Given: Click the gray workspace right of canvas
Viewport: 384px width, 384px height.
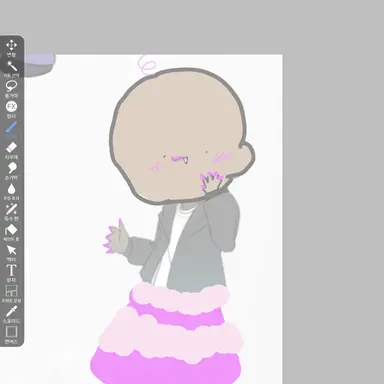Looking at the screenshot, I should point(333,217).
